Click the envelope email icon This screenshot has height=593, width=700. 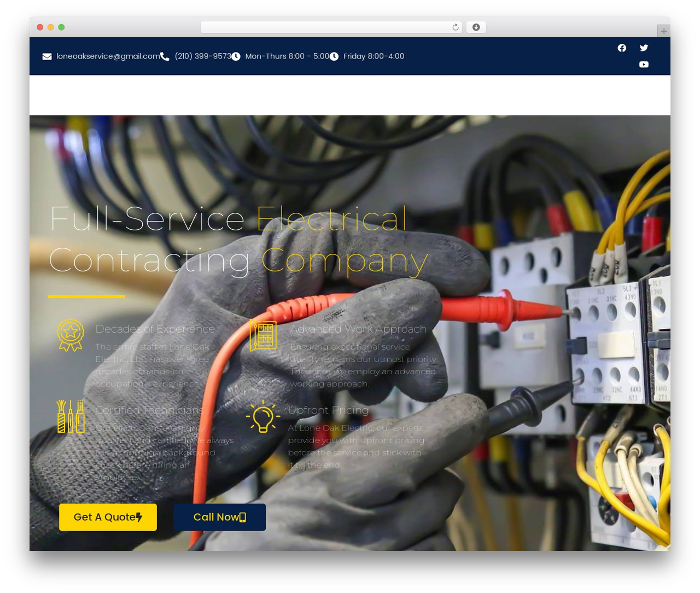(x=47, y=56)
